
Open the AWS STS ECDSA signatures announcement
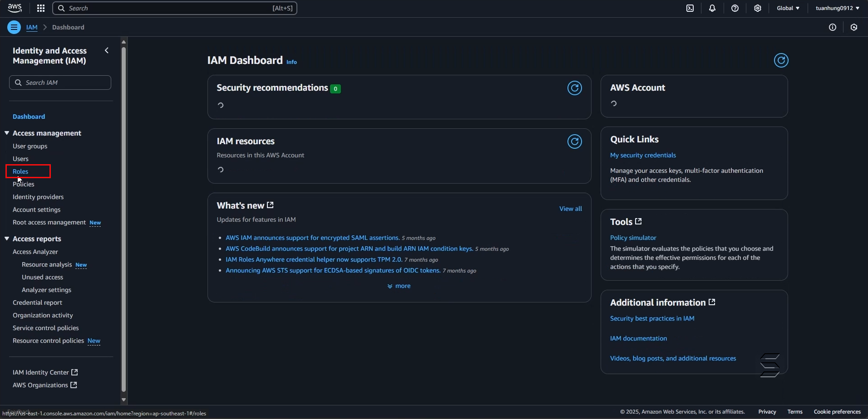[333, 270]
